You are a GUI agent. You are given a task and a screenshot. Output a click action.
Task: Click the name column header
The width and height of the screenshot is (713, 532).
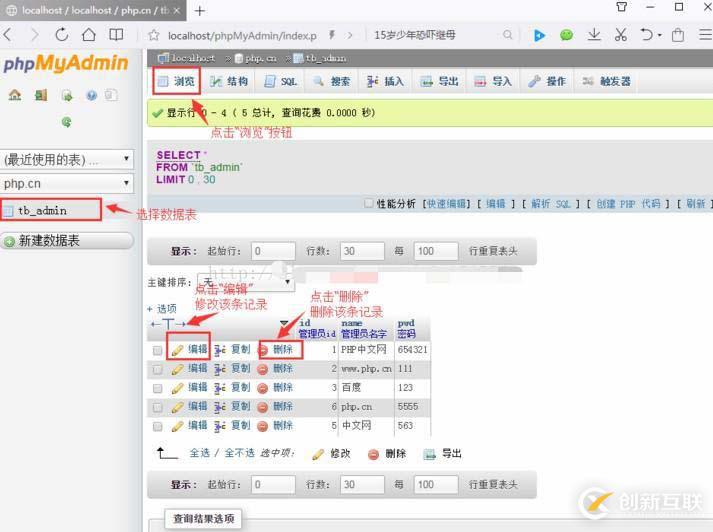351,323
